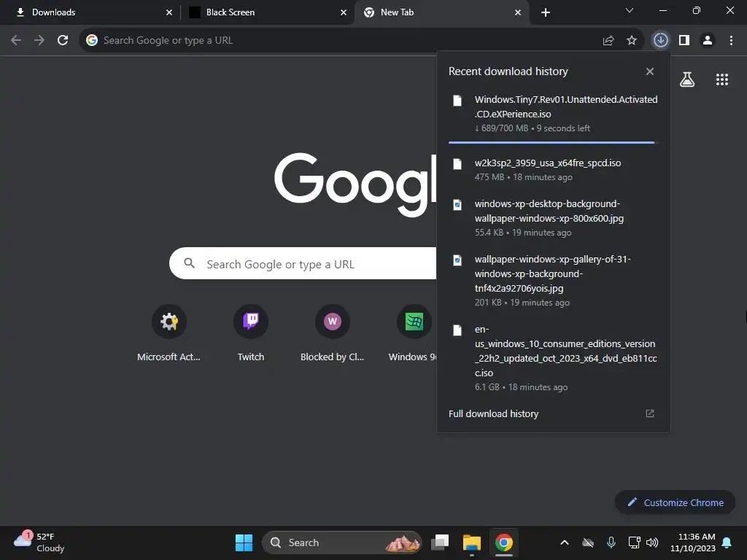This screenshot has height=560, width=747.
Task: Open the tab search dropdown chevron
Action: [x=630, y=10]
